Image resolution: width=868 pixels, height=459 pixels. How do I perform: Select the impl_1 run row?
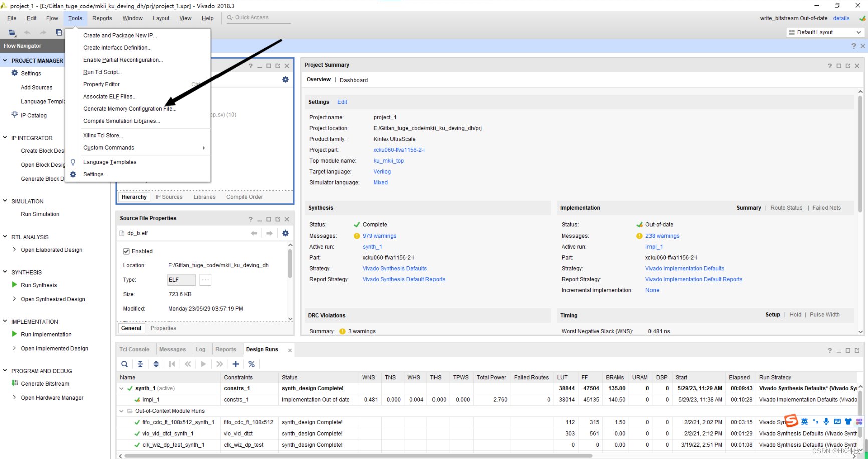(487, 400)
